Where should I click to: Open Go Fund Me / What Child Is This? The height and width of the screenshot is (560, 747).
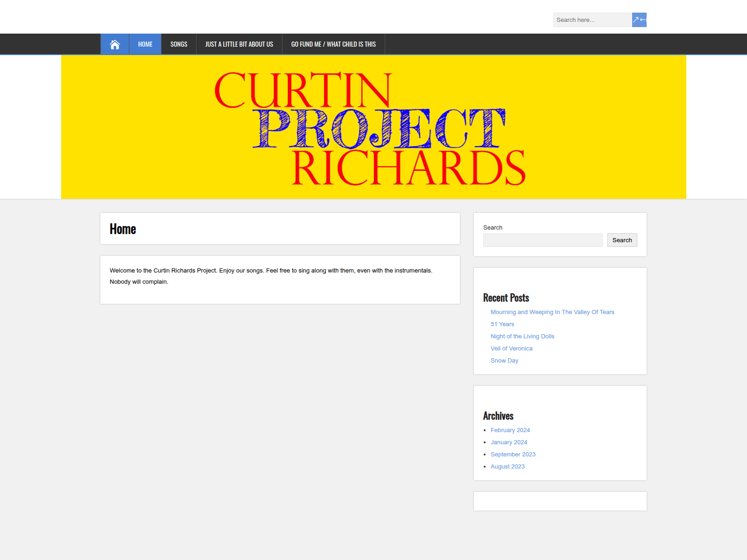pos(333,44)
